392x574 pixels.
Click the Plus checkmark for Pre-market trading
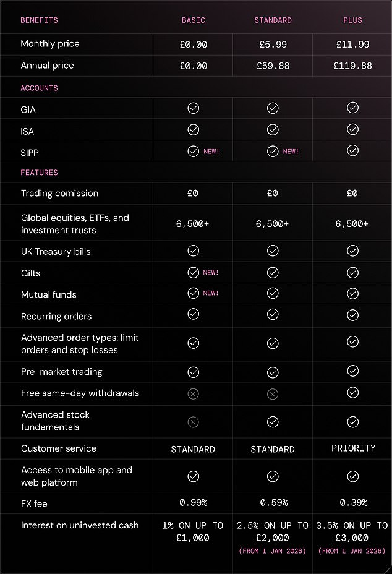tap(352, 371)
